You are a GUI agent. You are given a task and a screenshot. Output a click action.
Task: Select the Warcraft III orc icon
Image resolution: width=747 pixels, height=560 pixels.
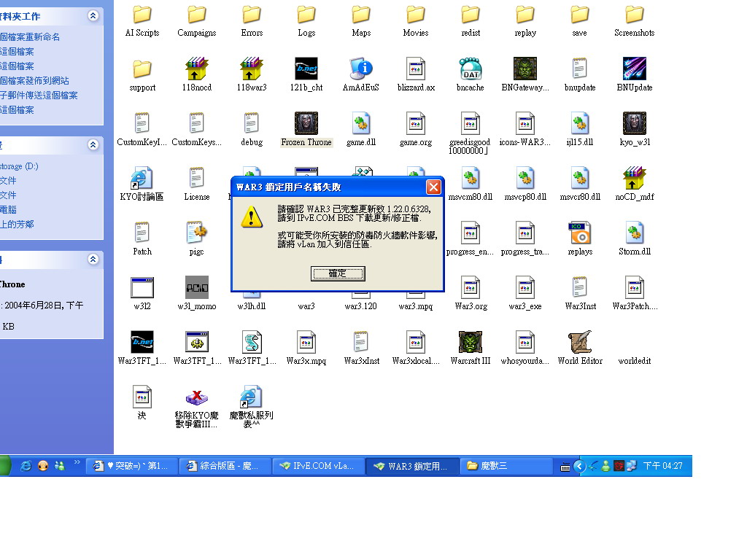click(471, 342)
